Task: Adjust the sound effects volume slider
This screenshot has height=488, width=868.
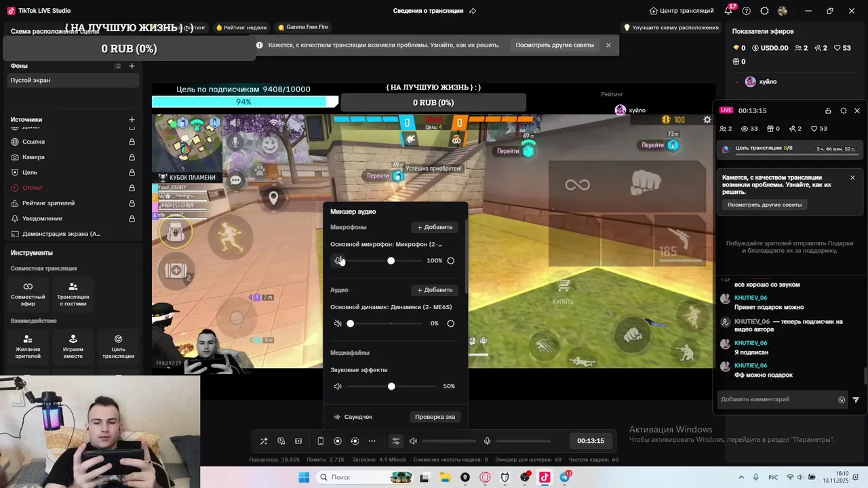Action: point(391,386)
